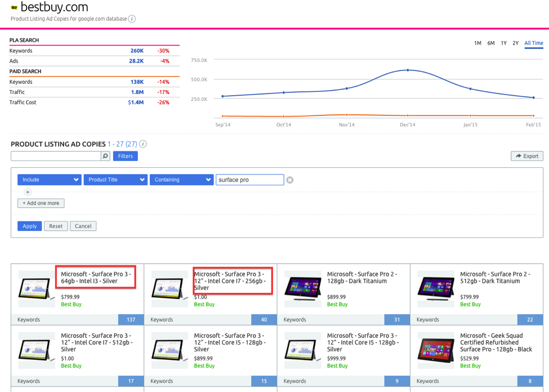Viewport: 549px width, 392px height.
Task: Open Surface Pro 2 512gb Dark Titanium title
Action: click(x=495, y=278)
